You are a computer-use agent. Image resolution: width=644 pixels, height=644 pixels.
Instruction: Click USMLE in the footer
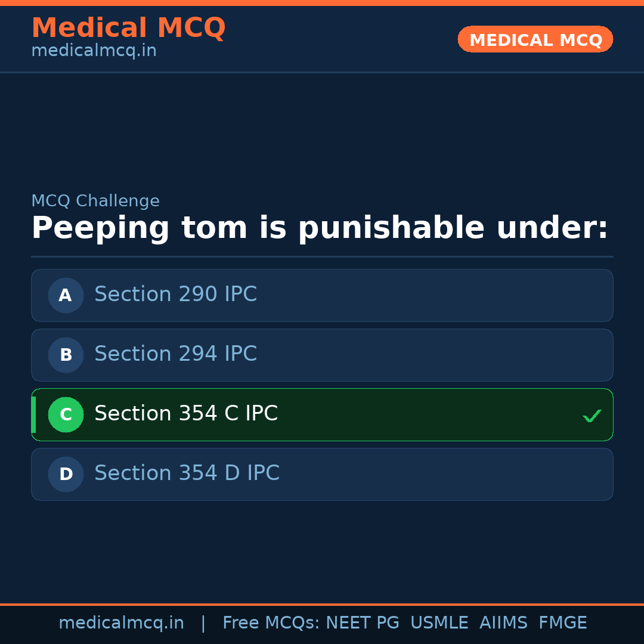(439, 623)
